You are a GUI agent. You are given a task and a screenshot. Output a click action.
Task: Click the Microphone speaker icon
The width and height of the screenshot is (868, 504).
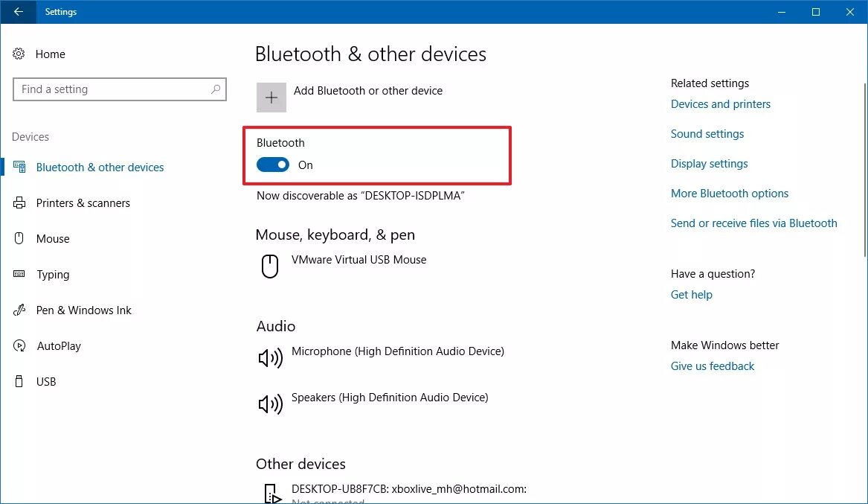(270, 358)
